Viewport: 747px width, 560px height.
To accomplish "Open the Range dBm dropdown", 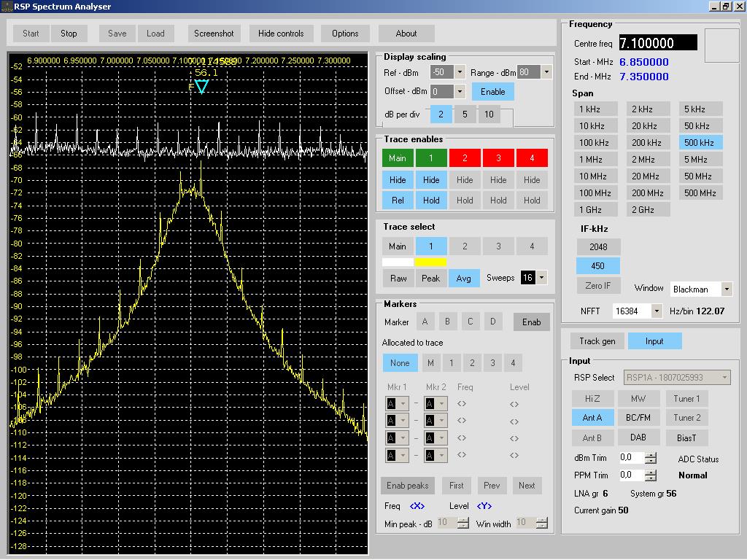I will (x=546, y=72).
